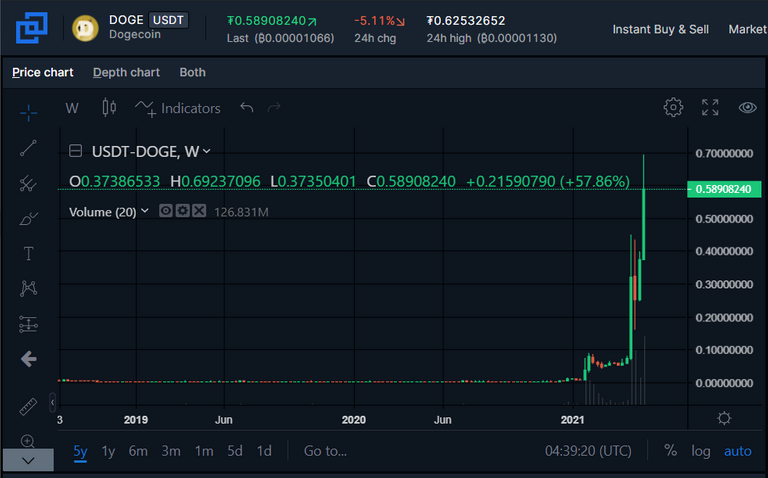
Task: Click the 04:39:20 (UTC) timezone clock
Action: click(x=588, y=451)
